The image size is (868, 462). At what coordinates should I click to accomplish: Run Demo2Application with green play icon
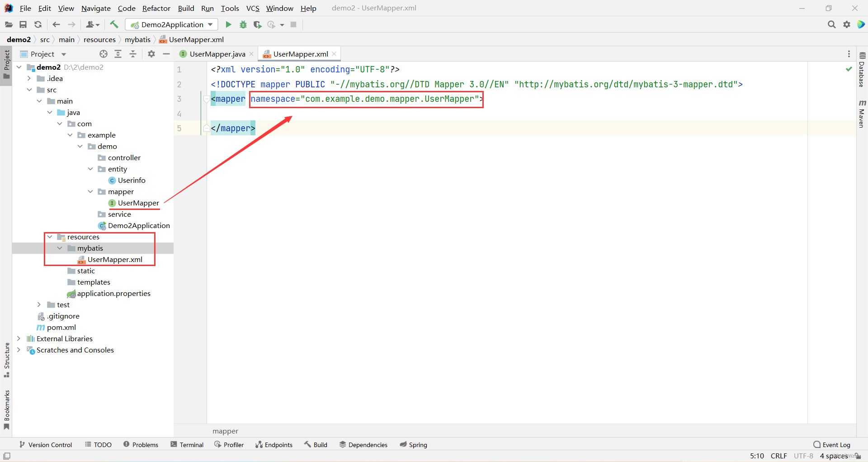[x=228, y=24]
